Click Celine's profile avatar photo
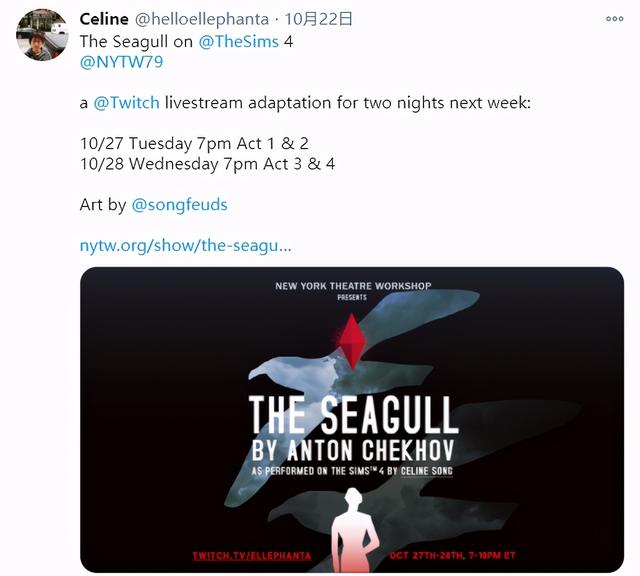 tap(42, 35)
